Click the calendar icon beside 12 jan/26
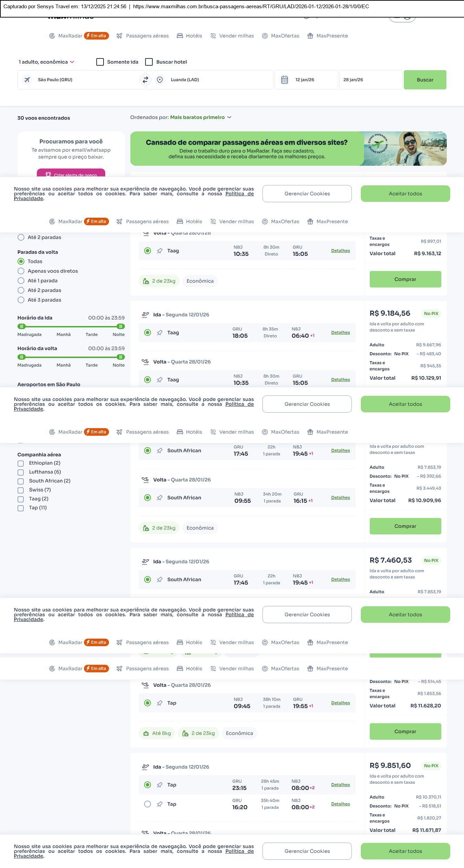Screen dimensions: 464x868 pos(284,80)
